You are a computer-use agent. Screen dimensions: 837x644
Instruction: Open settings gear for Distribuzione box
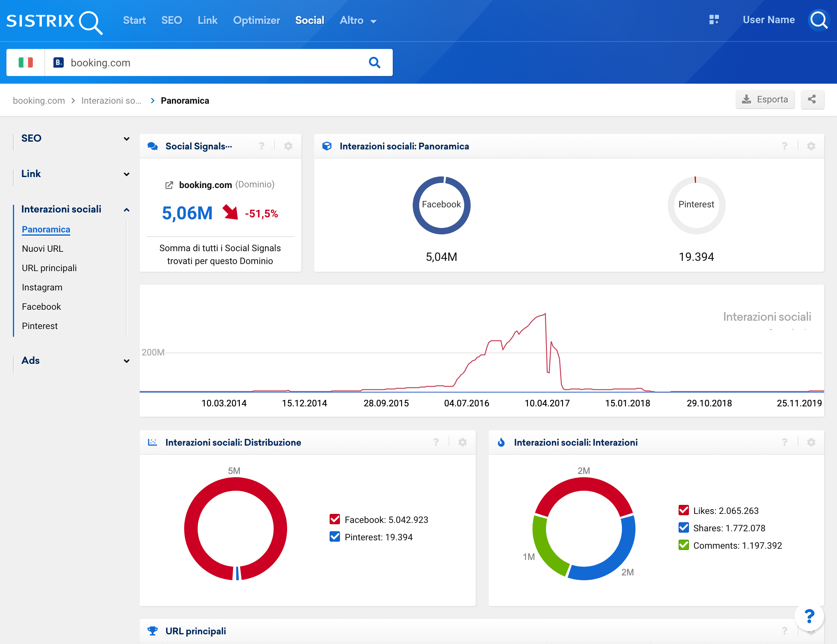pos(463,442)
